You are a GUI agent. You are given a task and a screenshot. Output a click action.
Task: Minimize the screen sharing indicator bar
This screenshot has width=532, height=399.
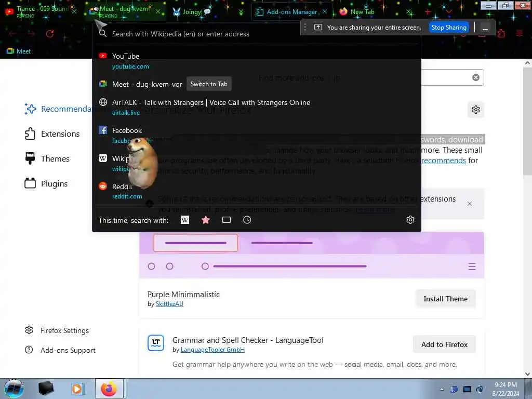click(x=485, y=28)
